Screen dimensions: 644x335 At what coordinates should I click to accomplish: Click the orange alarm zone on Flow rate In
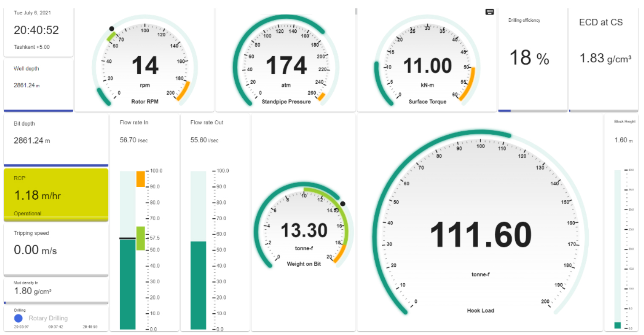140,179
